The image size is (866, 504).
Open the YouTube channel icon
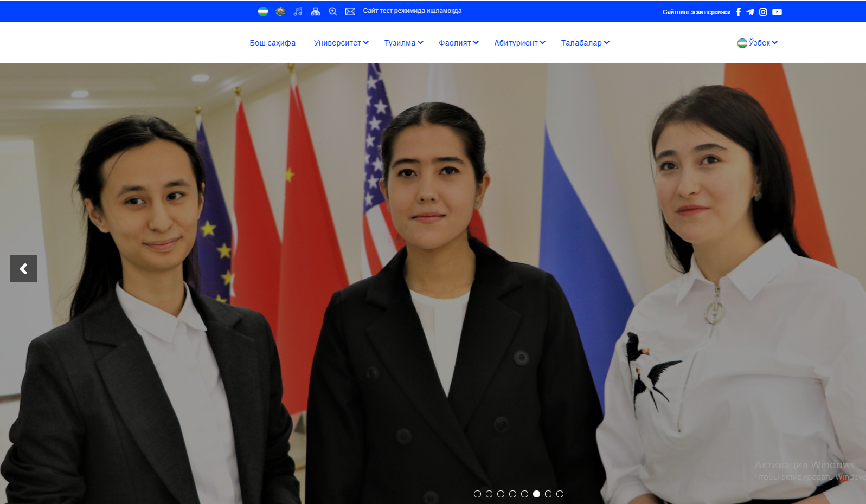(777, 12)
